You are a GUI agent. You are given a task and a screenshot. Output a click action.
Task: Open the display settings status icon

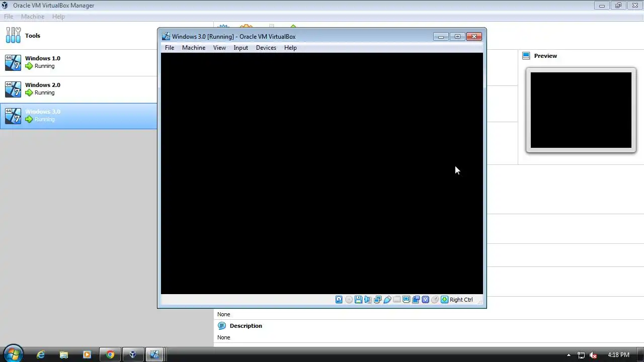tap(406, 300)
